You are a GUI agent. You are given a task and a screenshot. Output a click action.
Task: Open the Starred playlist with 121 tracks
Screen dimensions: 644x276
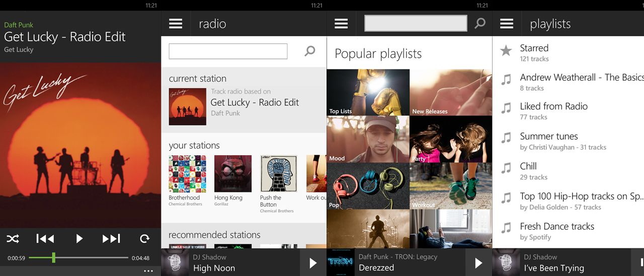568,52
